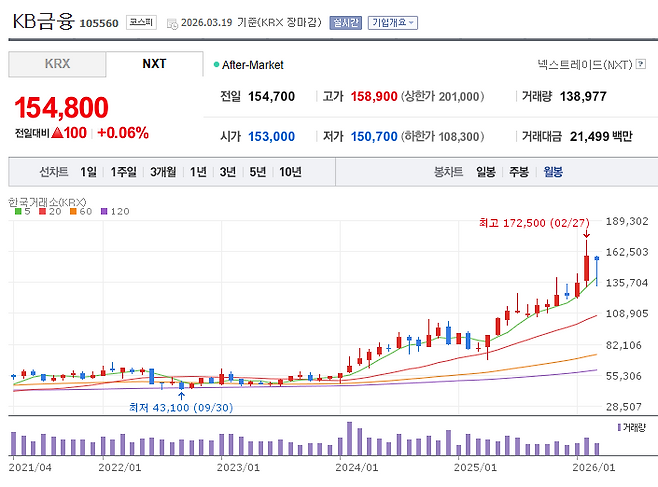Image resolution: width=658 pixels, height=487 pixels.
Task: Switch to the NXT tab
Action: (x=154, y=64)
